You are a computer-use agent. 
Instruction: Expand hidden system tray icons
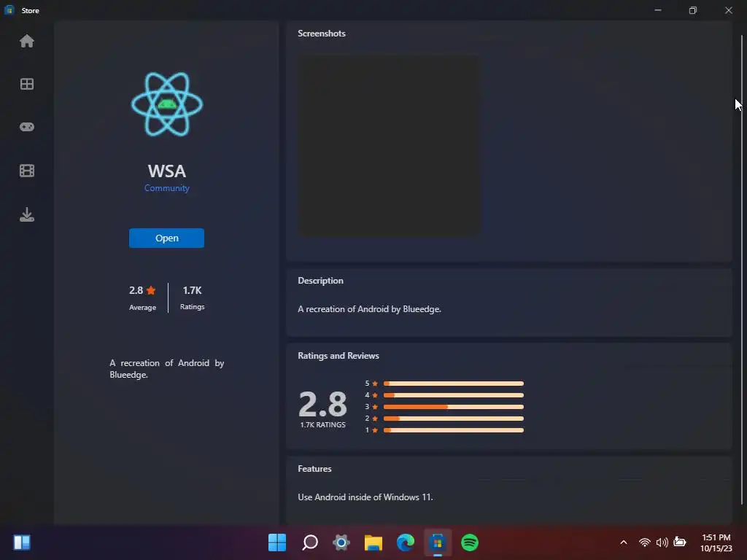[x=624, y=542]
